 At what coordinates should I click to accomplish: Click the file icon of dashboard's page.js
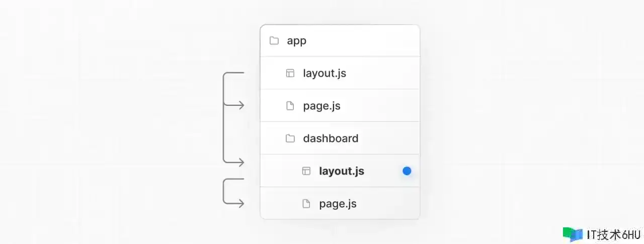(x=306, y=204)
